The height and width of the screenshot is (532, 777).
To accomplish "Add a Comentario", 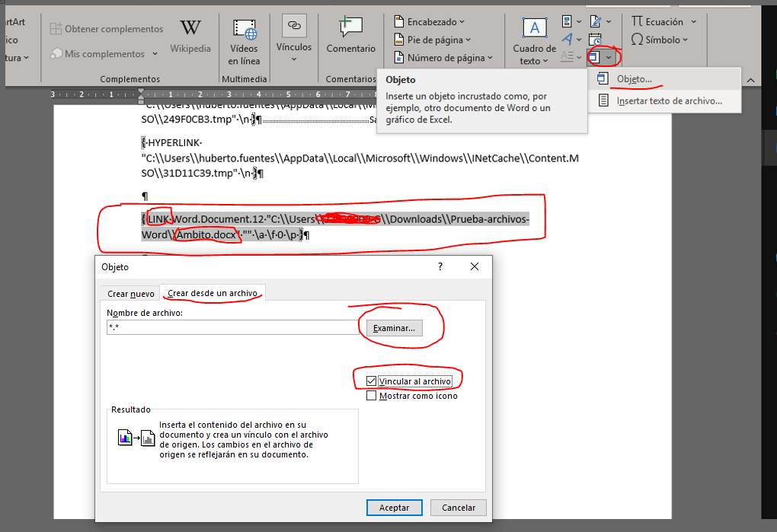I will click(x=351, y=35).
